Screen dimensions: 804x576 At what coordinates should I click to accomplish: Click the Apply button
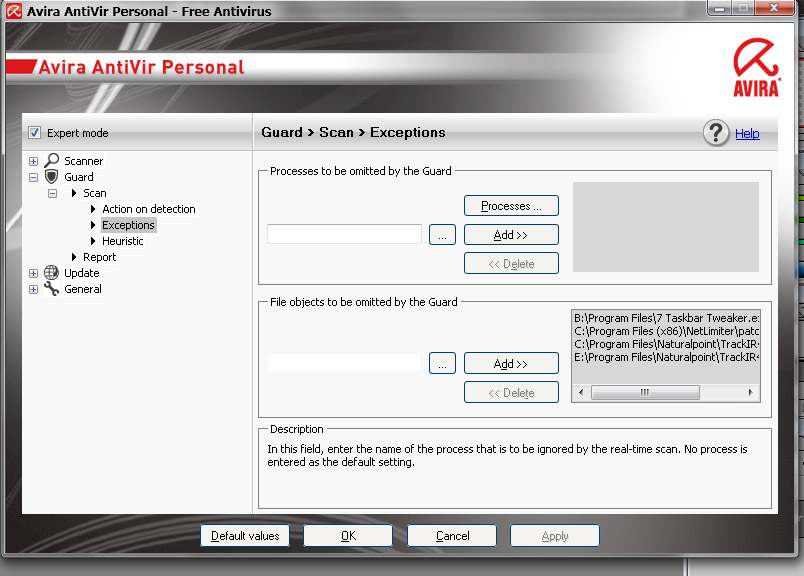click(555, 536)
